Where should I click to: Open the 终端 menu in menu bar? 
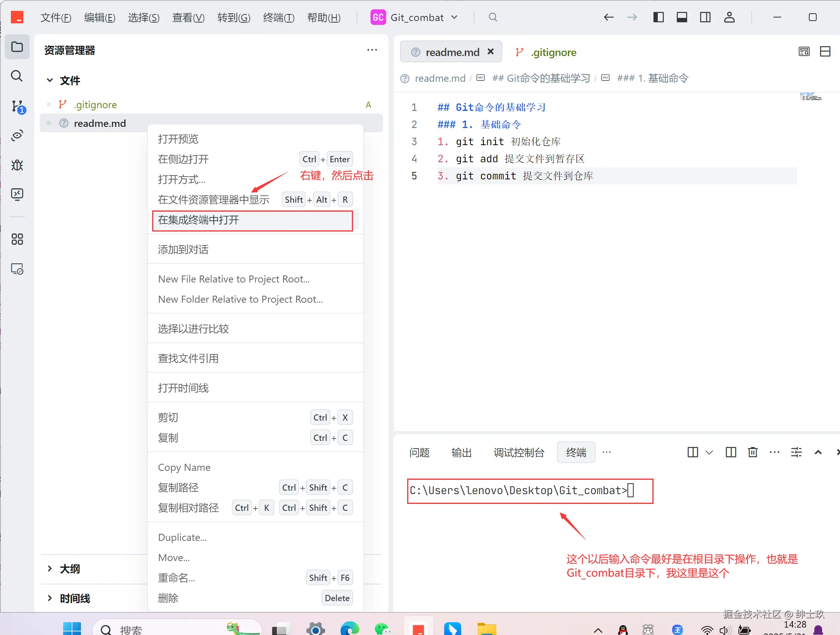278,18
